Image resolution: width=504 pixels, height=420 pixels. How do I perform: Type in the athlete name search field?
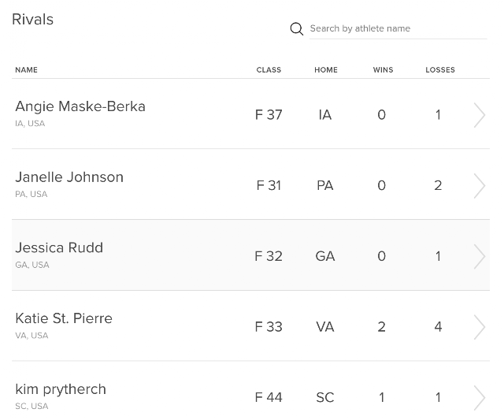pos(397,28)
